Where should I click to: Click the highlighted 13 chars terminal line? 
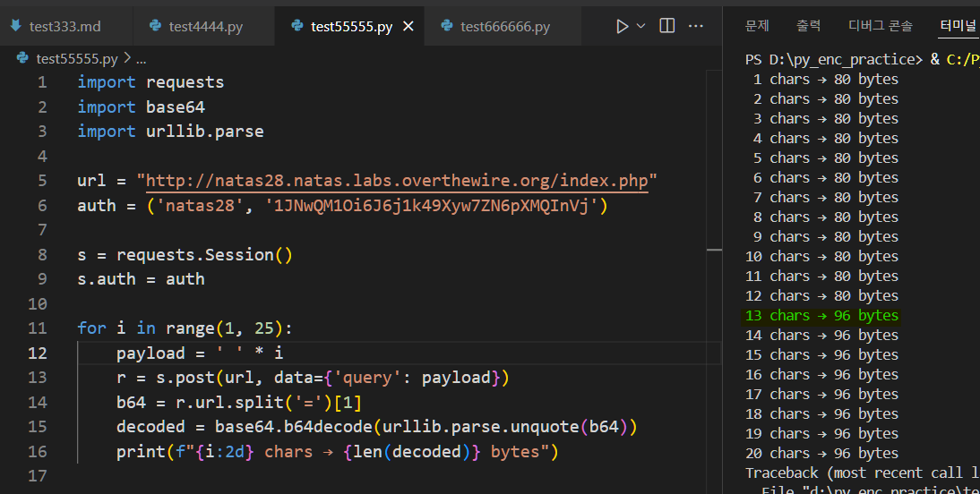821,315
